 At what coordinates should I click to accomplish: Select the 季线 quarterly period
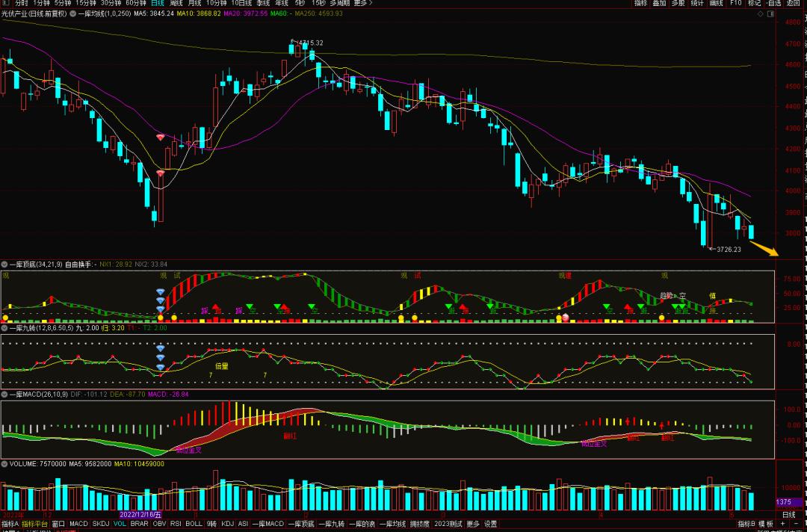(263, 3)
